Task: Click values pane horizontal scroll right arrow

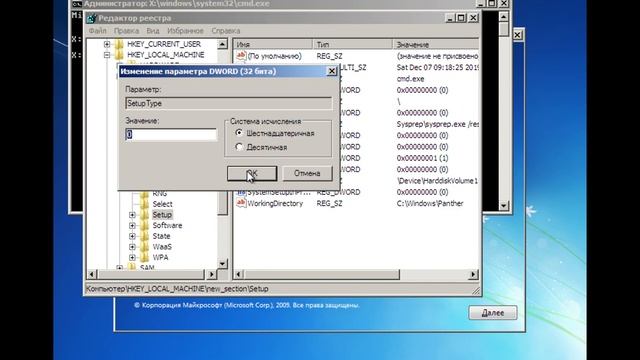Action: coord(473,274)
